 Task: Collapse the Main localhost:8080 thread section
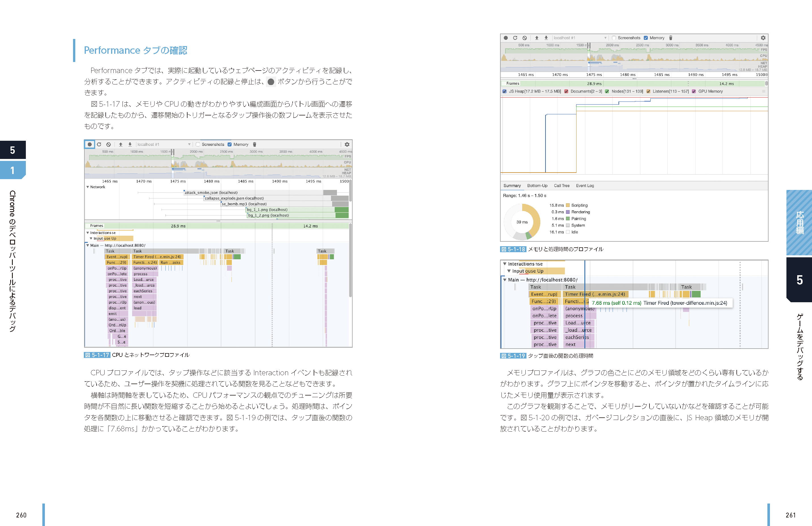88,245
